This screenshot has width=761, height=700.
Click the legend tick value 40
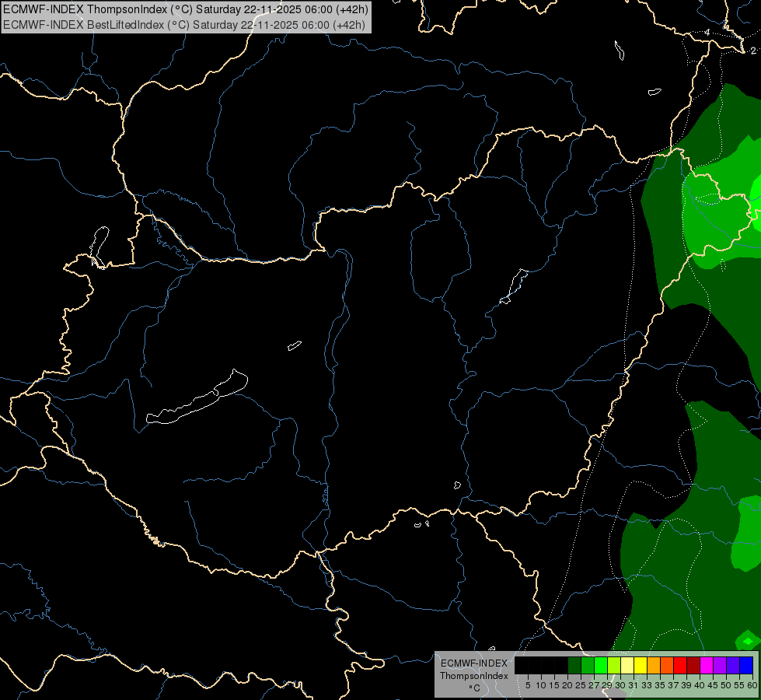coord(700,685)
